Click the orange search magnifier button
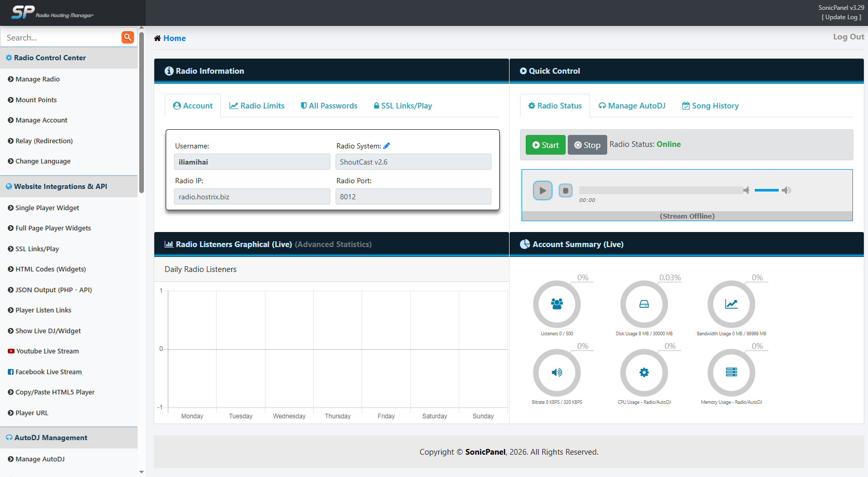This screenshot has height=477, width=868. pyautogui.click(x=127, y=37)
